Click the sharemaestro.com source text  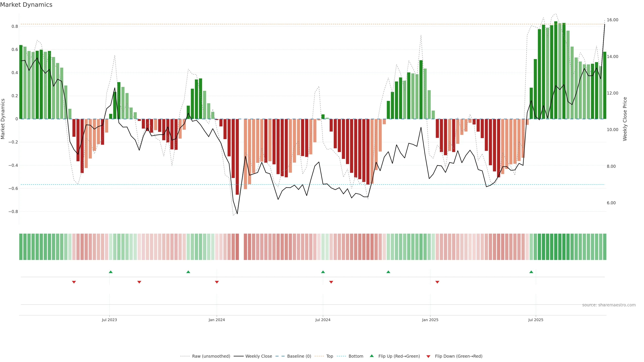click(x=609, y=305)
